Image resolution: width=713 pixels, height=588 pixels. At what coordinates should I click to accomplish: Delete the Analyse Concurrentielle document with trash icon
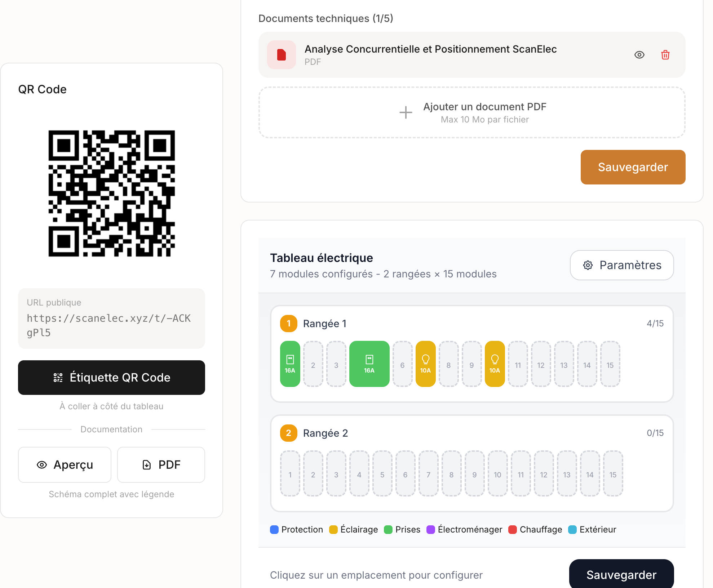point(665,55)
